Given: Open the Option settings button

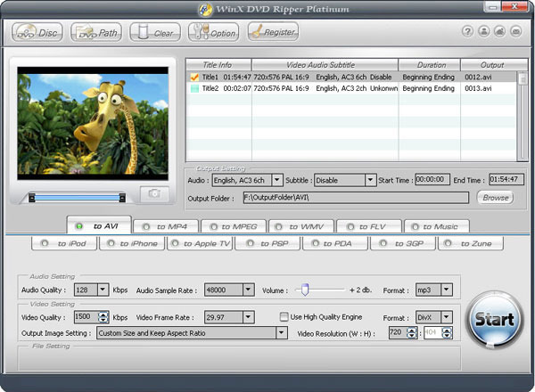Looking at the screenshot, I should pyautogui.click(x=214, y=32).
